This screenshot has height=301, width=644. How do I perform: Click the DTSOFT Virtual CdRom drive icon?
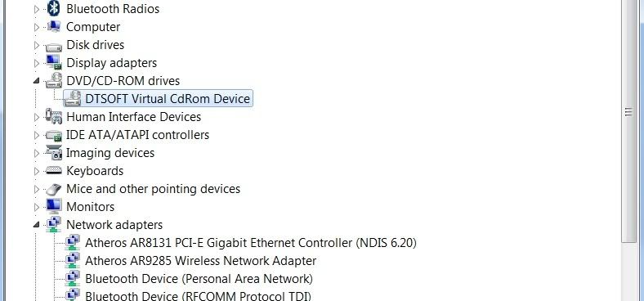coord(73,99)
